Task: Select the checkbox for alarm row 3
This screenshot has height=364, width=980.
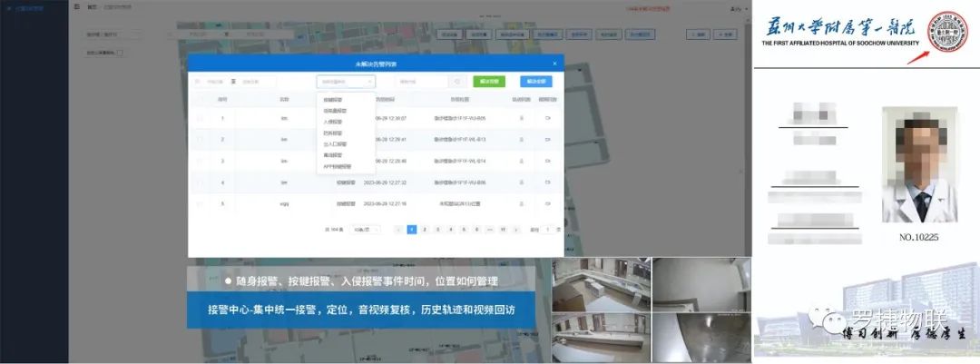Action: (200, 161)
